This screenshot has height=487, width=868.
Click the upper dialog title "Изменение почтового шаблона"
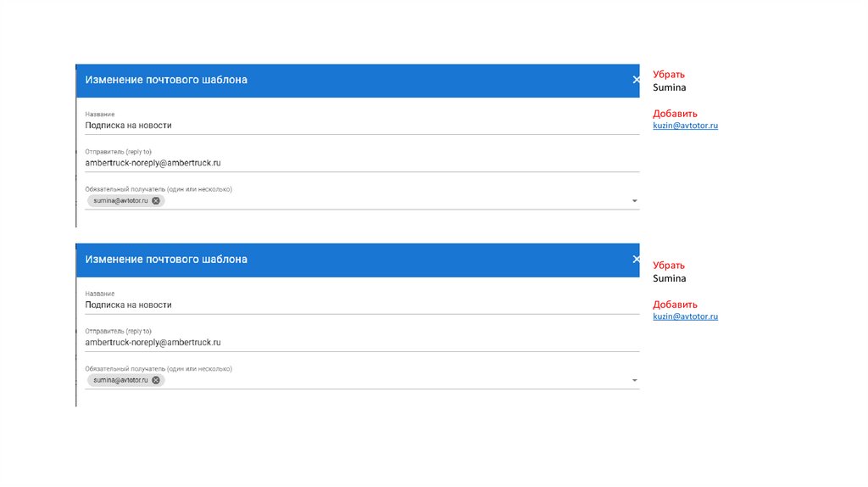click(x=166, y=80)
